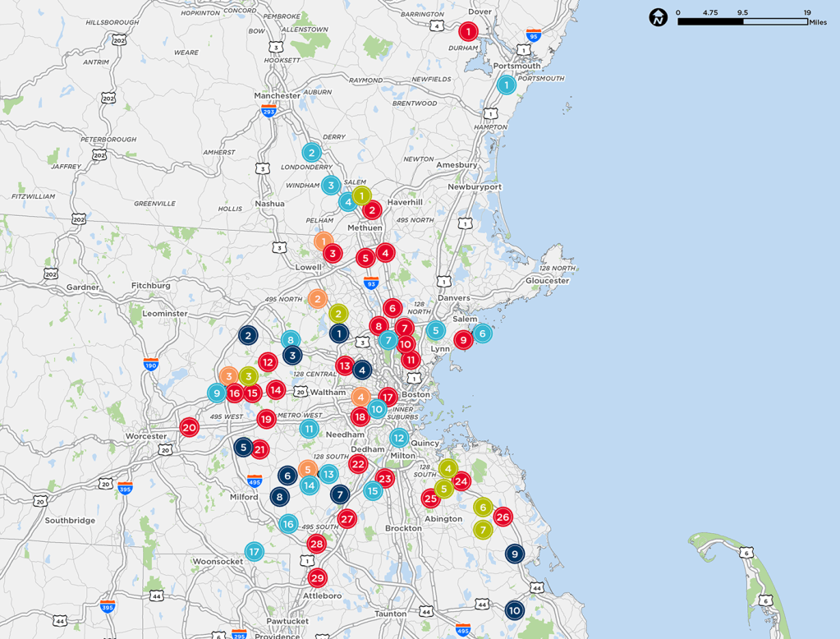Click the Boston city label
Screen dimensions: 840x639
[416, 394]
